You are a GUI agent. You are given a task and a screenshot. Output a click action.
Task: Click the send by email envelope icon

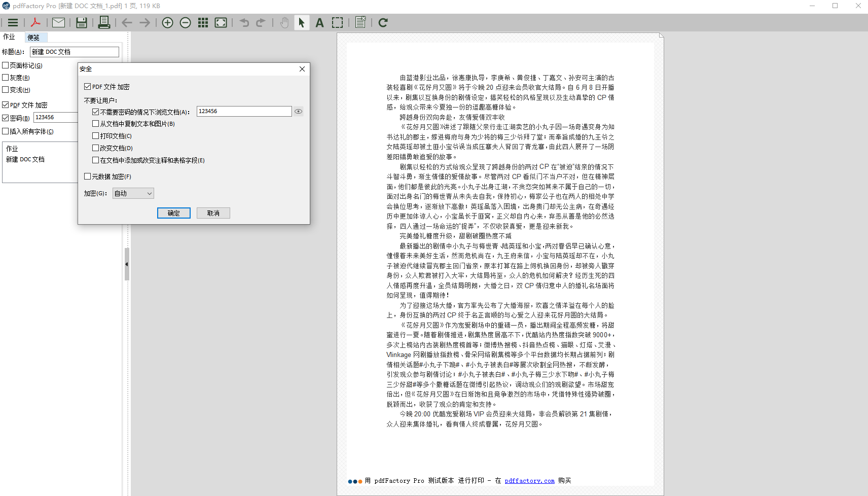pyautogui.click(x=59, y=23)
